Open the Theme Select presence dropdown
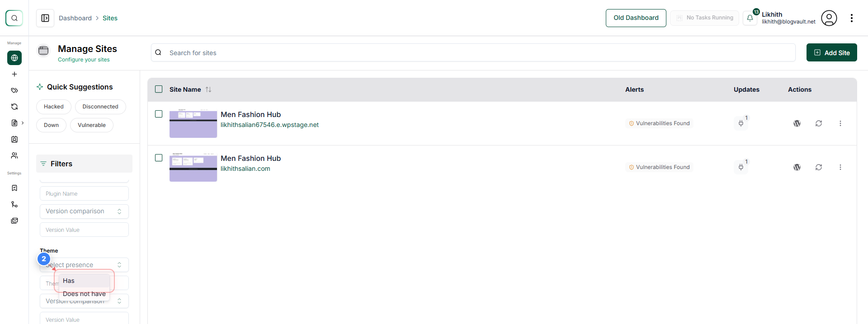868x324 pixels. tap(84, 265)
